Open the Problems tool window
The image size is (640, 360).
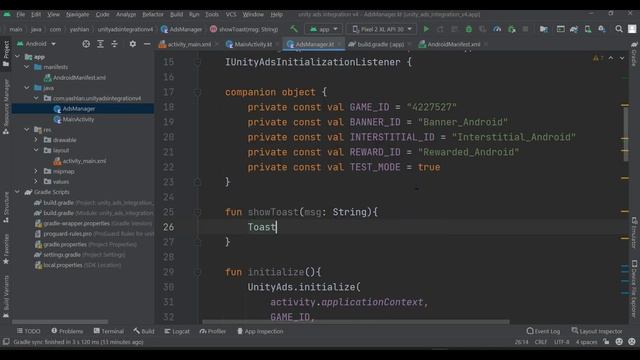pyautogui.click(x=67, y=331)
